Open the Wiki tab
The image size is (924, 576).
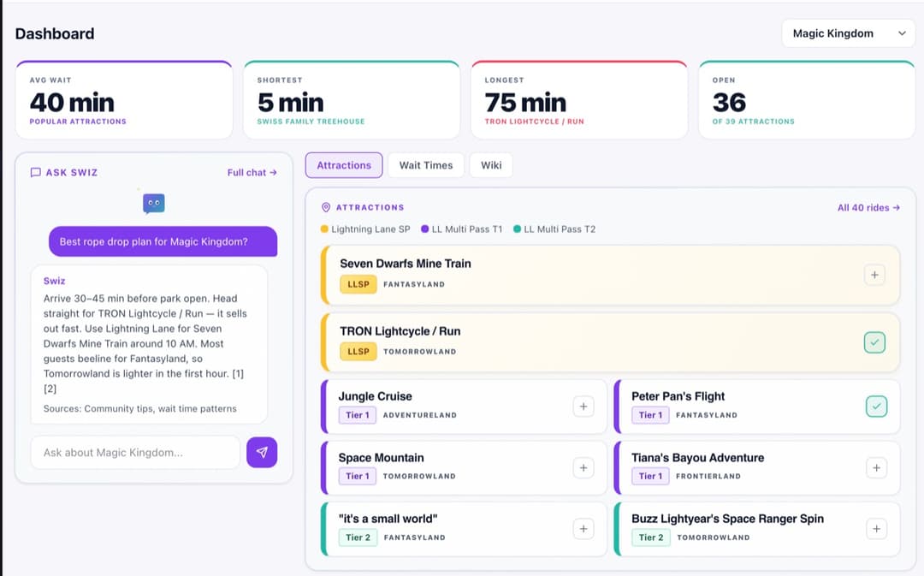(x=490, y=164)
